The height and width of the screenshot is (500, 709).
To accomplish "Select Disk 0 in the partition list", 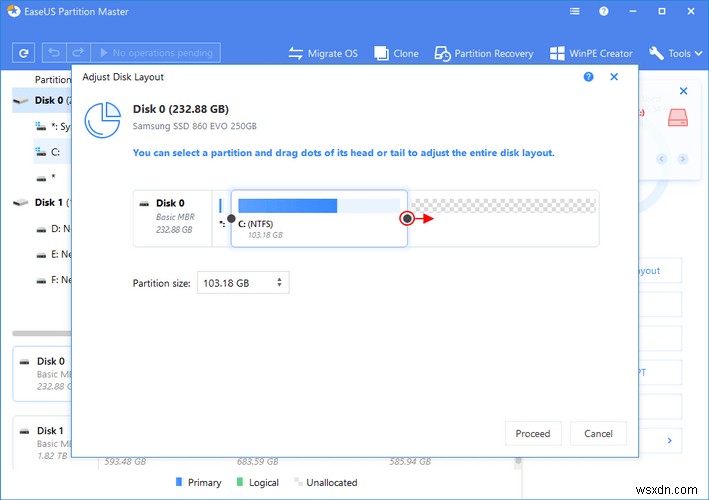I will click(42, 100).
